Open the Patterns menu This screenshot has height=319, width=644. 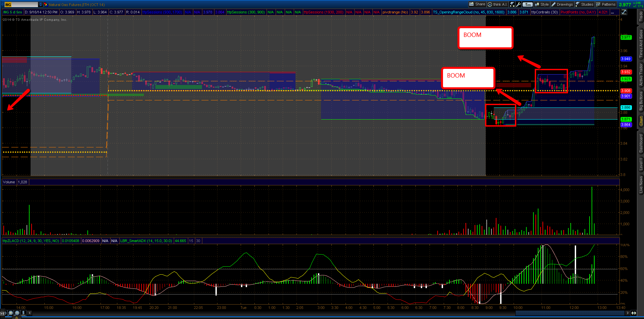point(606,4)
